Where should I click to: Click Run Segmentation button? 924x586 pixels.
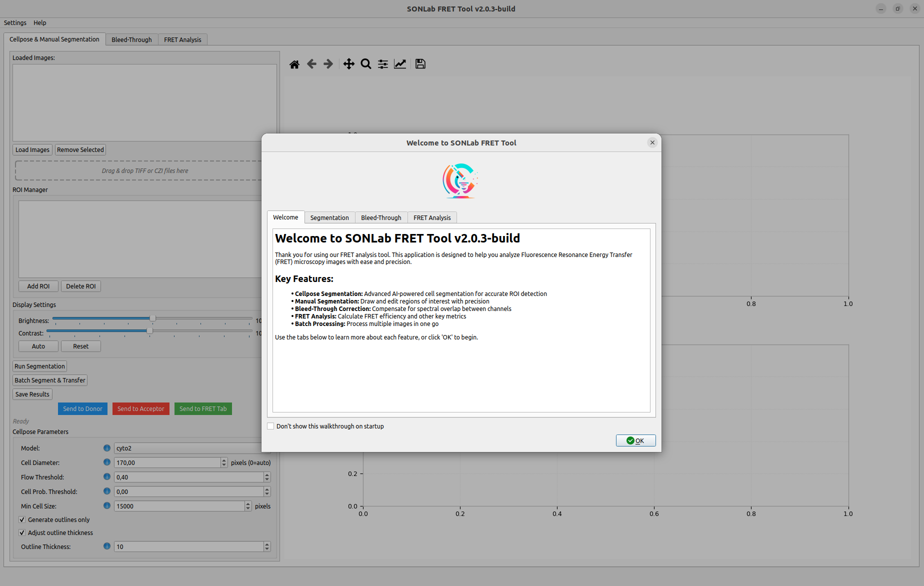coord(39,366)
